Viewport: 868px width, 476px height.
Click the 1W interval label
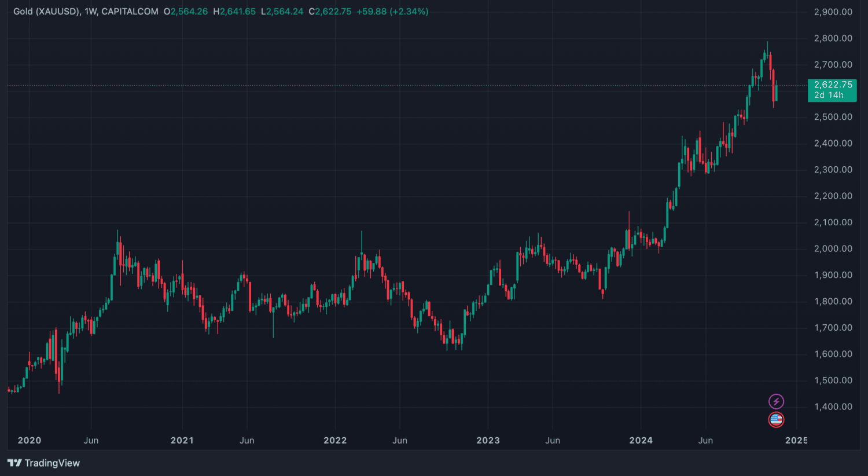(x=90, y=12)
